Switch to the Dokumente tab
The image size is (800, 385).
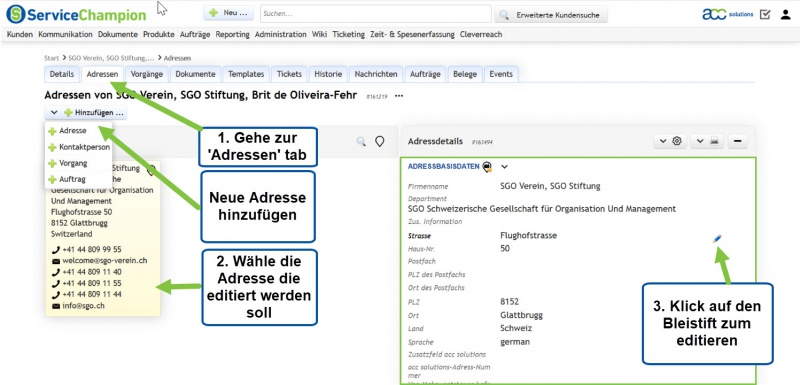(x=195, y=74)
